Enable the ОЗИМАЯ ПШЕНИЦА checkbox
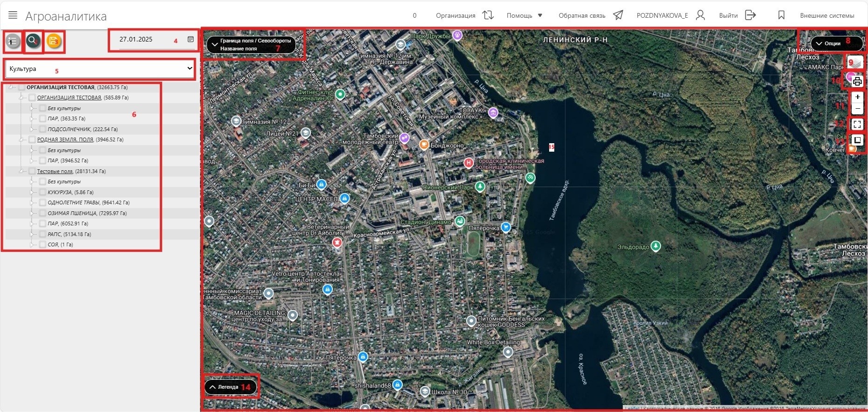This screenshot has height=412, width=868. pyautogui.click(x=42, y=213)
